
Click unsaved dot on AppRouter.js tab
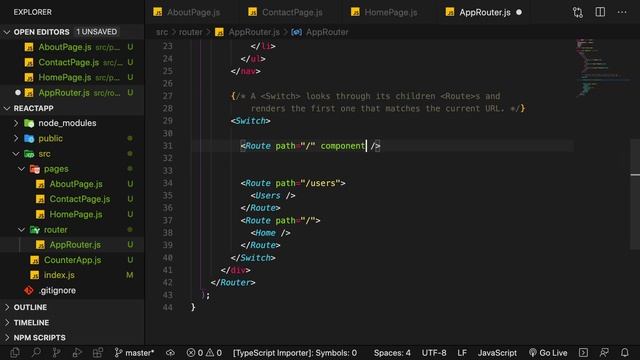coord(519,12)
